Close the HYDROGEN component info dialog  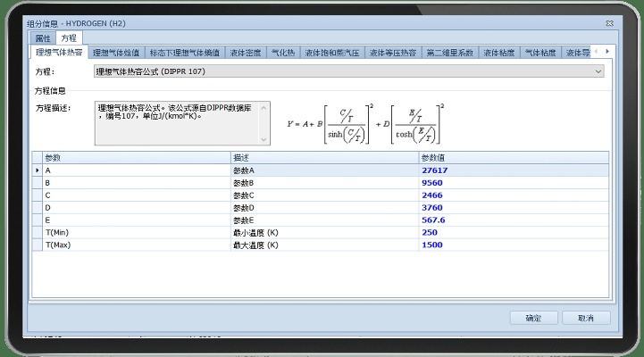coord(608,20)
